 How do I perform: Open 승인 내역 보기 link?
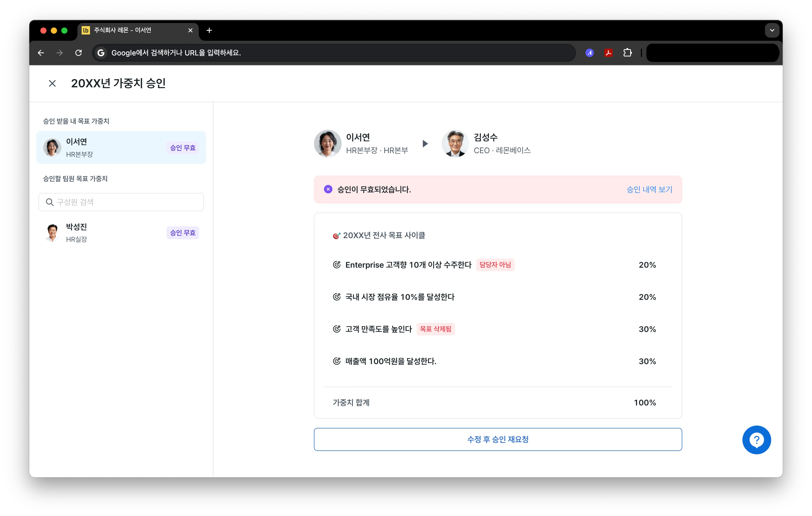(649, 190)
